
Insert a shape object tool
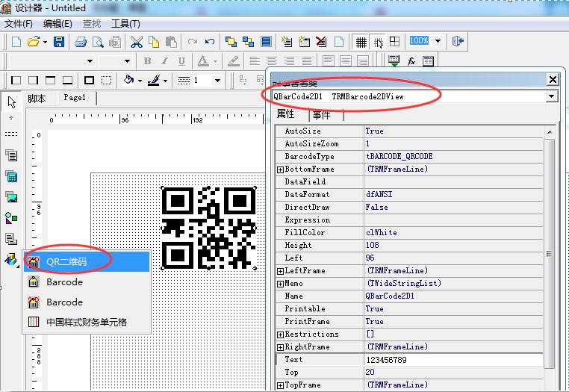(11, 218)
